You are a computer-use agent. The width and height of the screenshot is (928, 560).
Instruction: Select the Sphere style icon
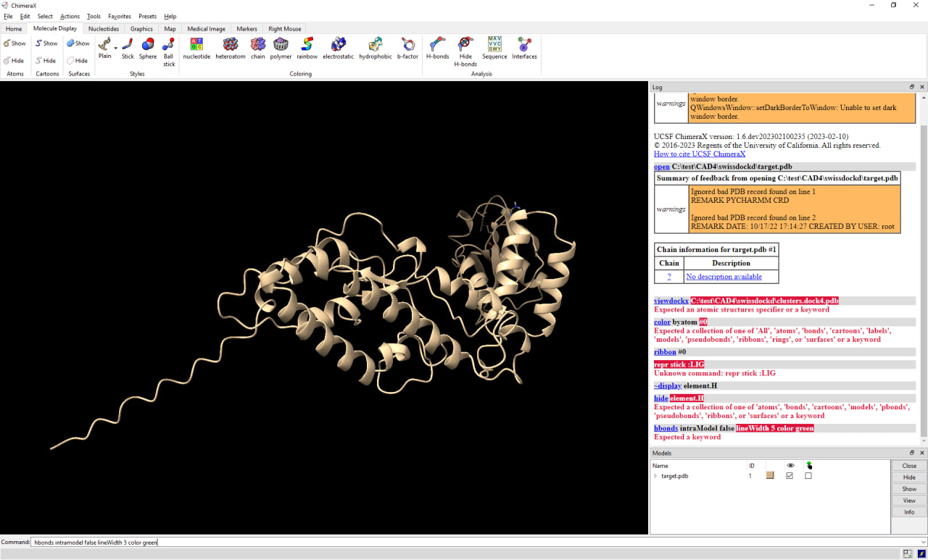[x=148, y=48]
